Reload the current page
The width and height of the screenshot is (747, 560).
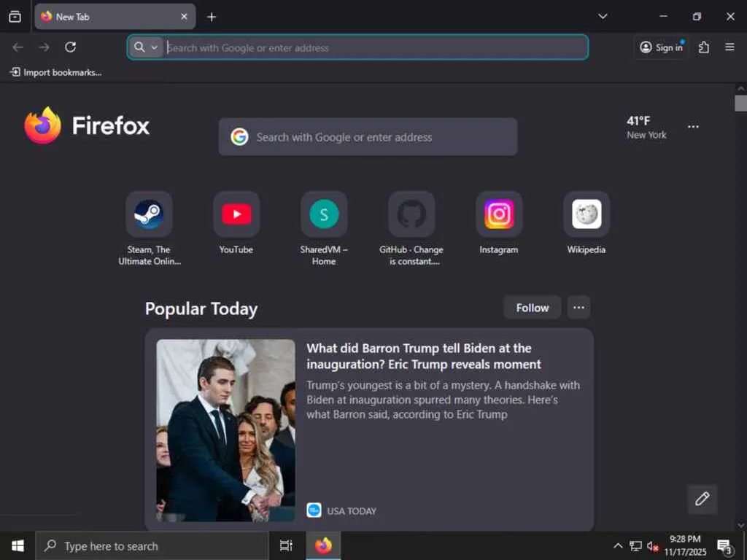(71, 47)
